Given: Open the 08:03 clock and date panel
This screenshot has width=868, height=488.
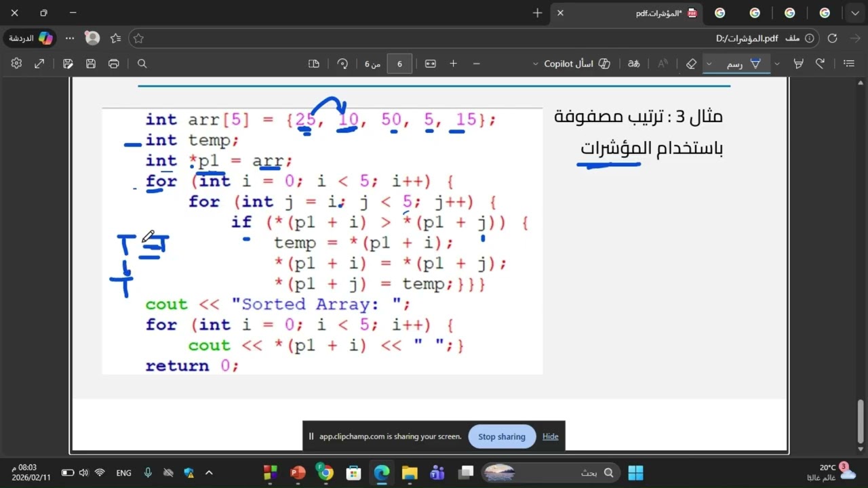Looking at the screenshot, I should coord(32,472).
